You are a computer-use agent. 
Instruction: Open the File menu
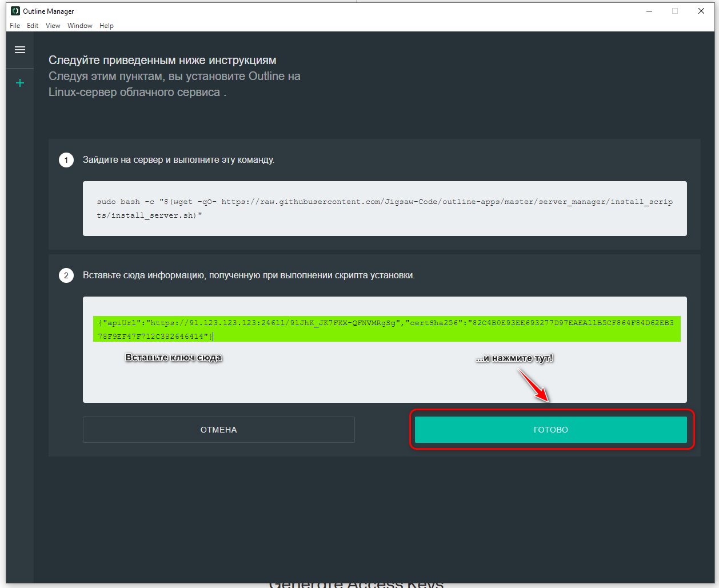(15, 26)
